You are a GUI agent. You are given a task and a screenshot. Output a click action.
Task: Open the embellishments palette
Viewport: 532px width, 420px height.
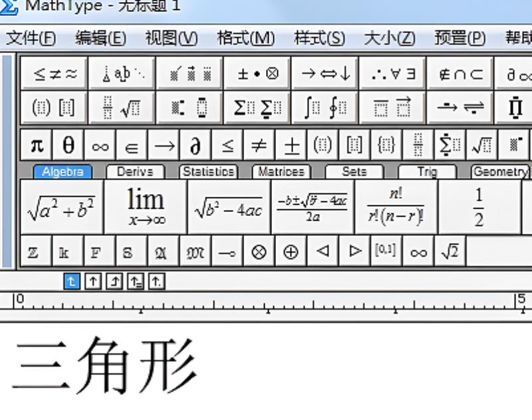pyautogui.click(x=190, y=73)
